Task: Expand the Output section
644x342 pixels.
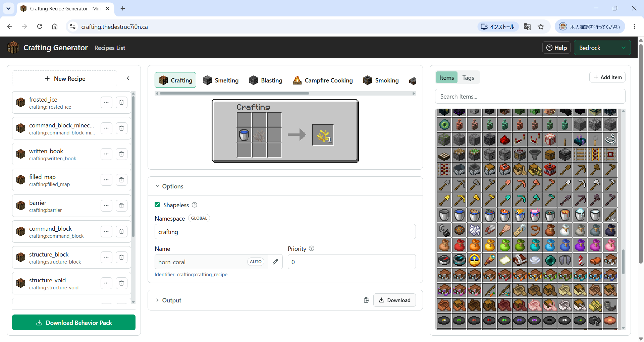Action: [x=168, y=300]
